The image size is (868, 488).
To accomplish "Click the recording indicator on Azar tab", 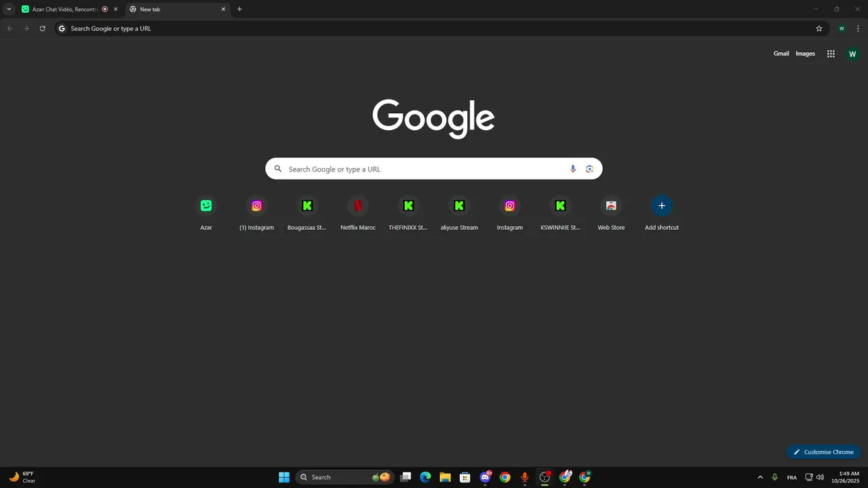I will (105, 9).
